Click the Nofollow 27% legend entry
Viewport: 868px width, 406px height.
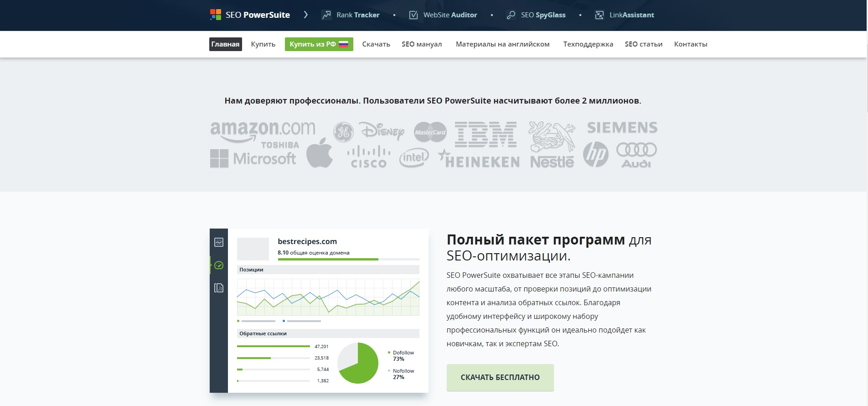pyautogui.click(x=401, y=374)
